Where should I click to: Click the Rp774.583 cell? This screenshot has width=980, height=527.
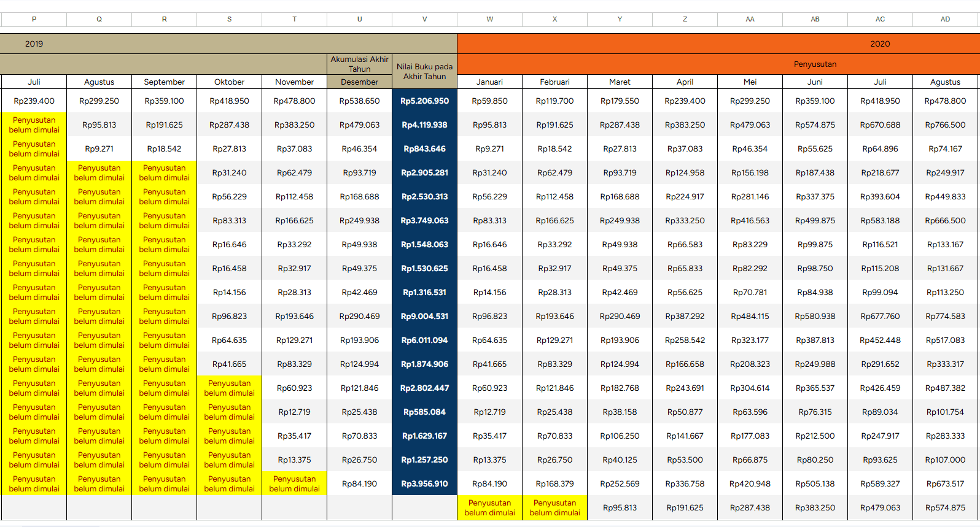pyautogui.click(x=945, y=316)
